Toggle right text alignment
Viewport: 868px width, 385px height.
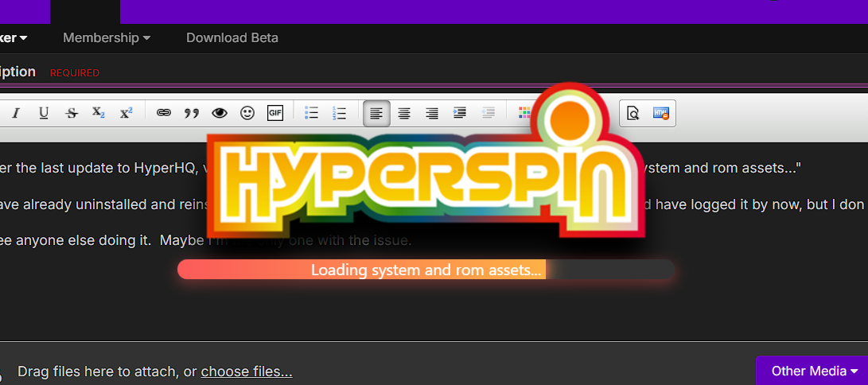pyautogui.click(x=432, y=113)
